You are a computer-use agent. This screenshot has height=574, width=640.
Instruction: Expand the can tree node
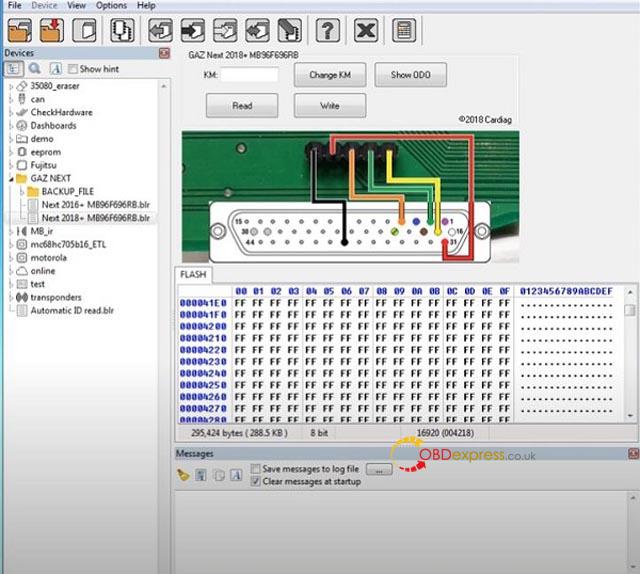[x=11, y=99]
